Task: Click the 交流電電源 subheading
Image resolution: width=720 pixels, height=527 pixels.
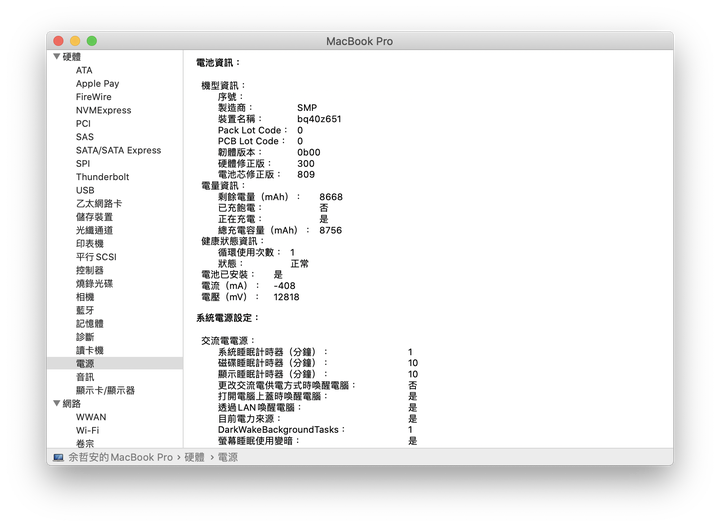Action: [x=228, y=341]
